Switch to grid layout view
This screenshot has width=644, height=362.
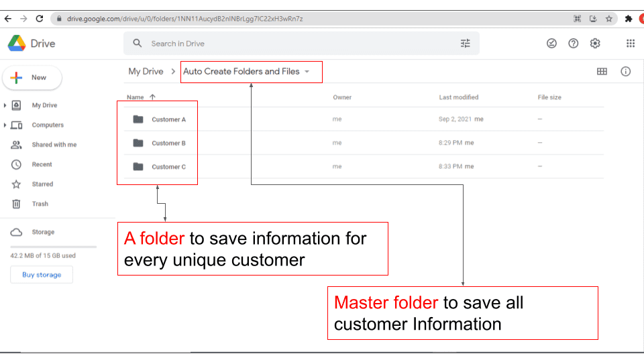tap(602, 72)
